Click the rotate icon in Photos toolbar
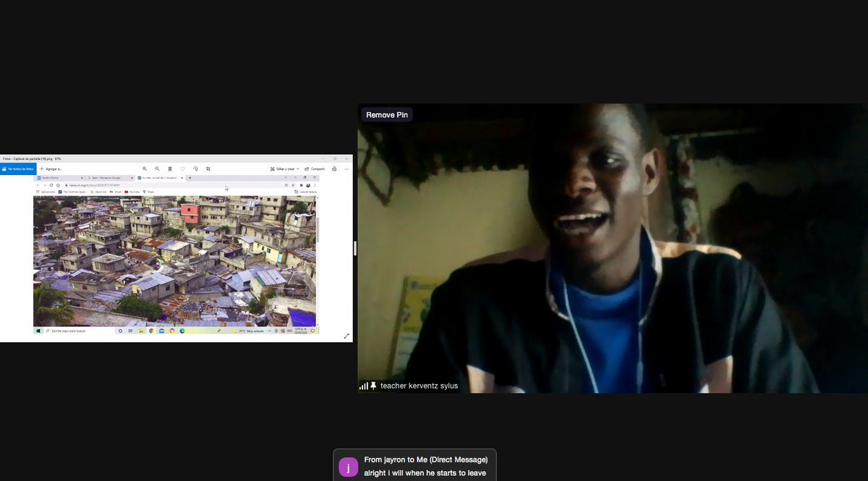Image resolution: width=868 pixels, height=481 pixels. click(195, 169)
